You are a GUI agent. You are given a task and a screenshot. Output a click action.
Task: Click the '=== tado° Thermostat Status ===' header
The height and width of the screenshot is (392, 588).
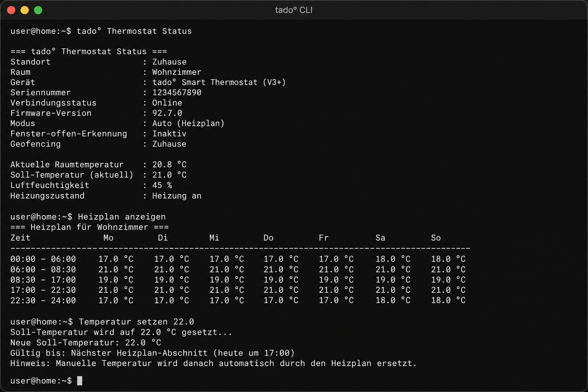click(x=88, y=51)
